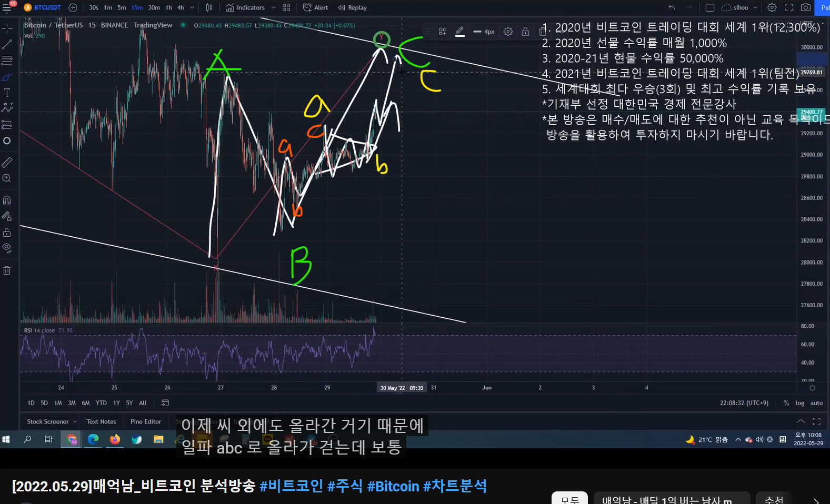Open the Pine Editor tab
The image size is (830, 504).
(x=146, y=421)
